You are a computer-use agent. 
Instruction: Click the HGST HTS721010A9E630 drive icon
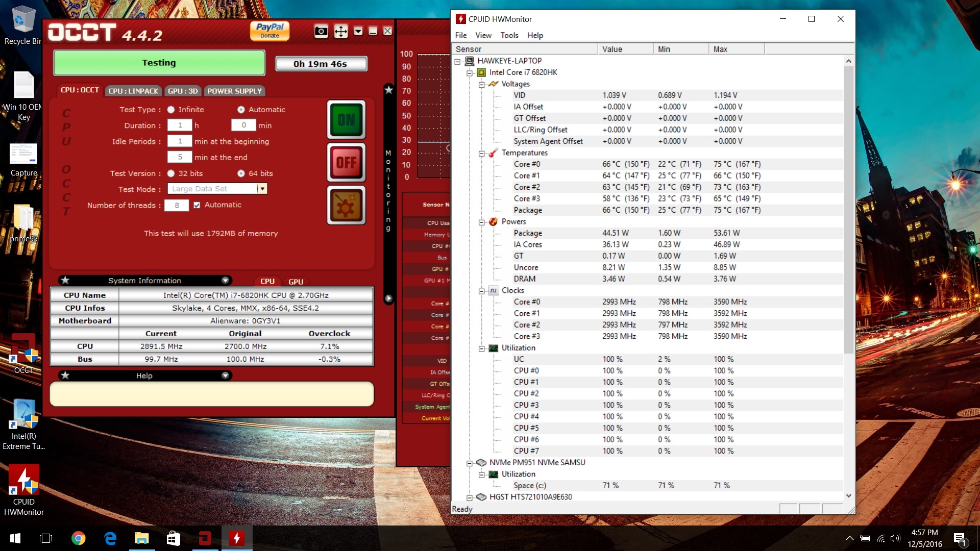481,497
